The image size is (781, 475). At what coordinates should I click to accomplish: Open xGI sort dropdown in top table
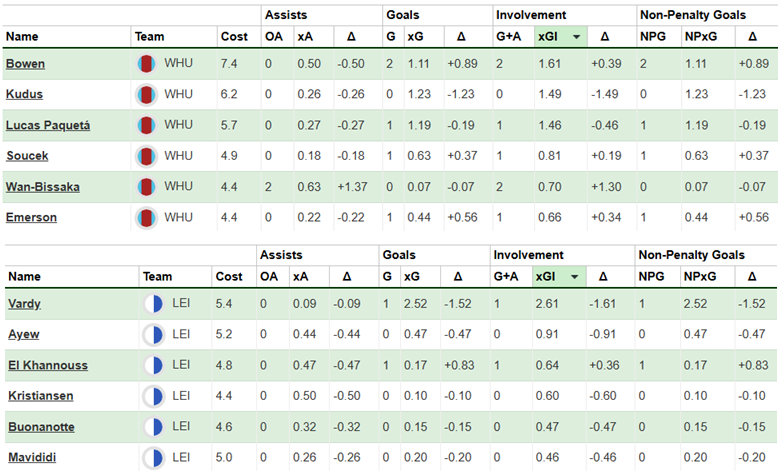click(x=577, y=37)
